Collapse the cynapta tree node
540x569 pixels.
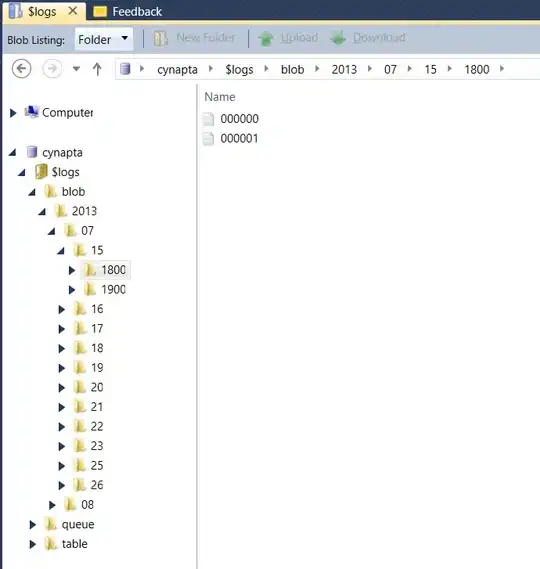pyautogui.click(x=13, y=152)
